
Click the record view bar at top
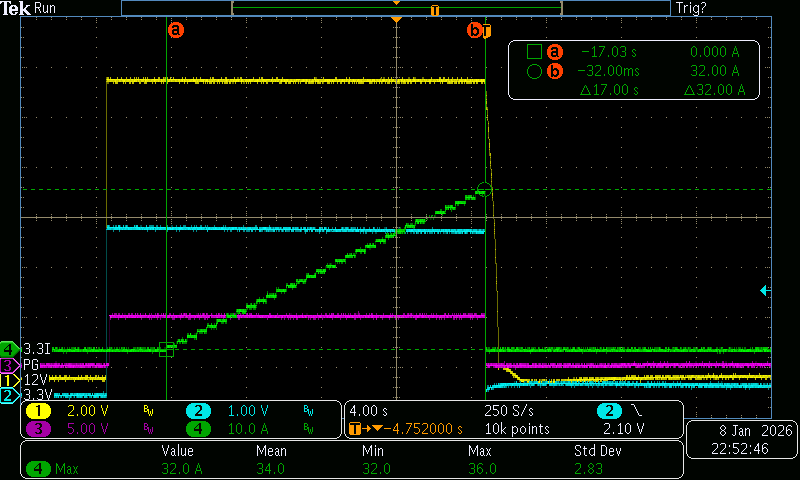(395, 8)
